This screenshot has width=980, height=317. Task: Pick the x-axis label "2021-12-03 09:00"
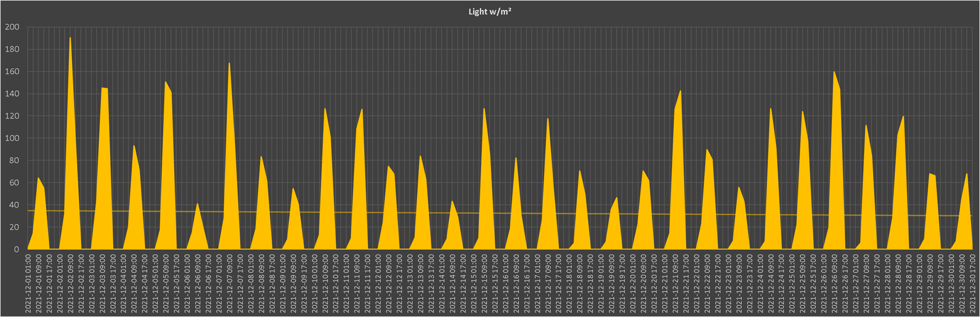(102, 283)
